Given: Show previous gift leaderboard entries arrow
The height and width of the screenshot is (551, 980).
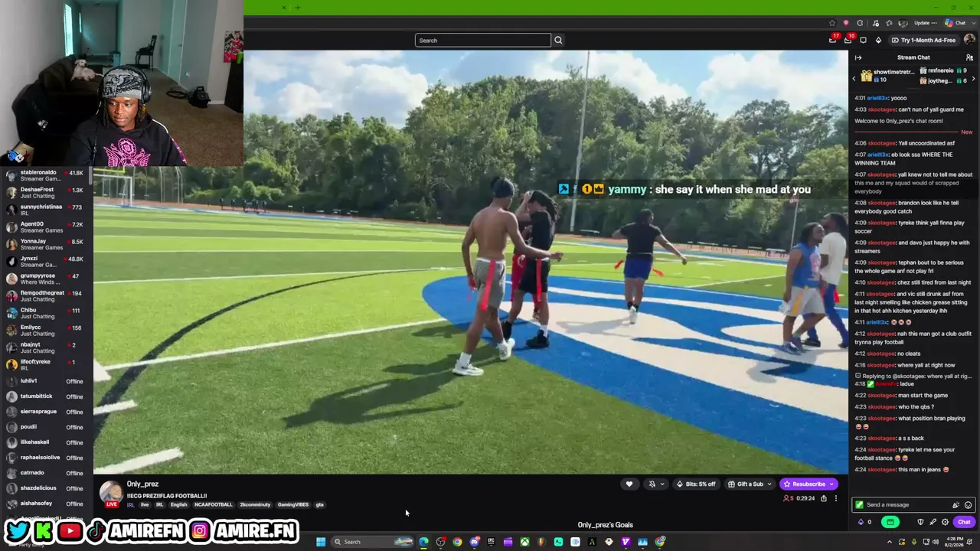Looking at the screenshot, I should point(854,78).
